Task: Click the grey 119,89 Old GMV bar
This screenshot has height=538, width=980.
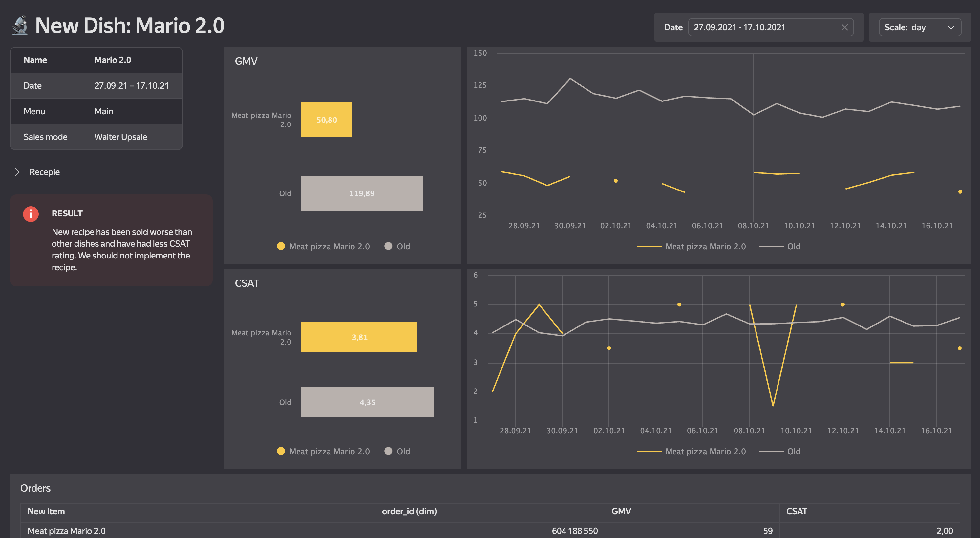Action: tap(361, 193)
